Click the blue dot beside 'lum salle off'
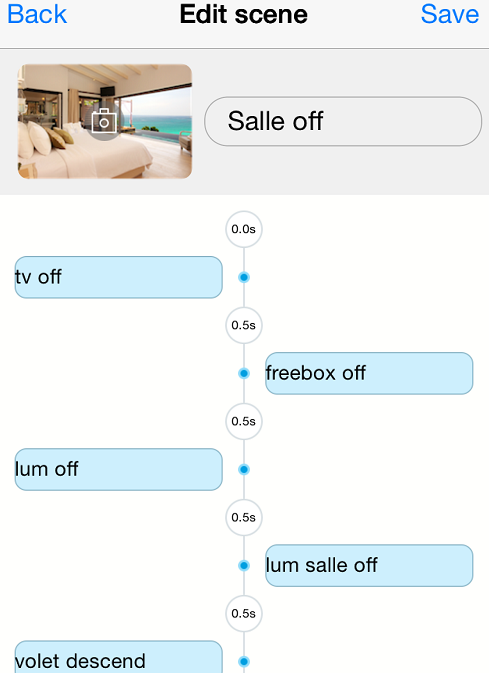This screenshot has height=673, width=489. tap(244, 566)
